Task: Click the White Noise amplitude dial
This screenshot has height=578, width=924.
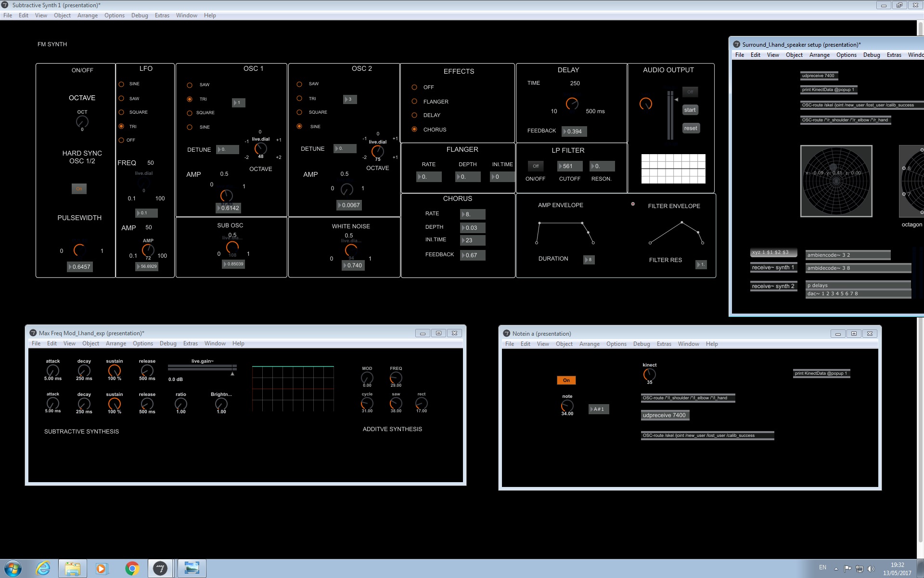Action: 351,250
